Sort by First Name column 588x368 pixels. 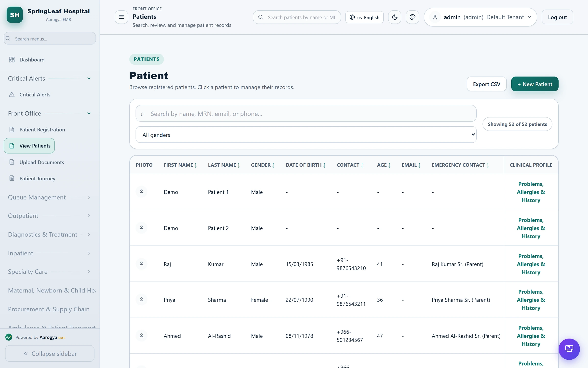tap(180, 165)
